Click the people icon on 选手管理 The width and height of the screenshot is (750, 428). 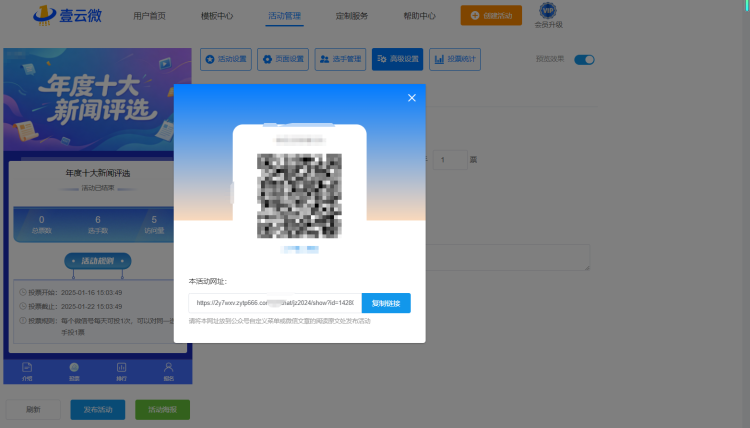324,59
